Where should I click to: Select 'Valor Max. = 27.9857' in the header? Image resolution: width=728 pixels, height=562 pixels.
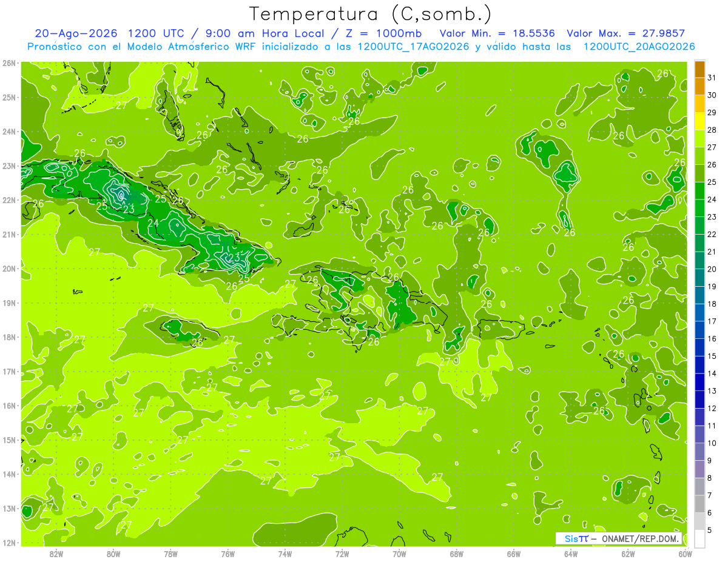[625, 33]
